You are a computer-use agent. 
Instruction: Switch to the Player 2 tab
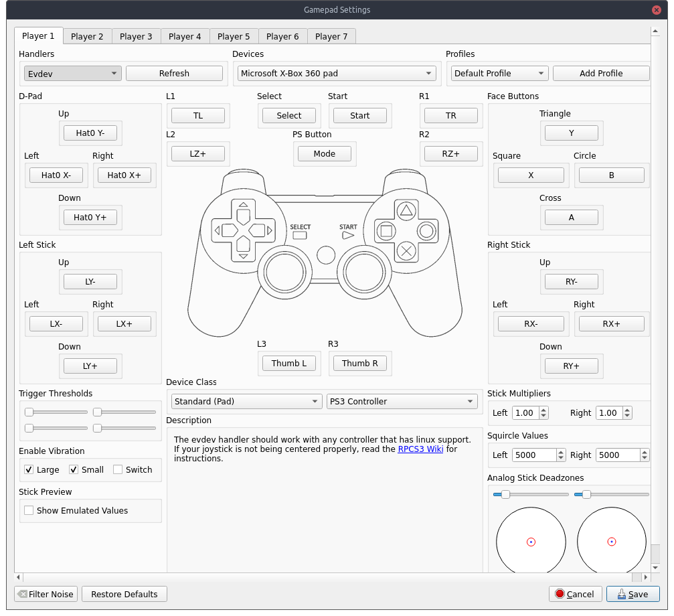[x=87, y=36]
